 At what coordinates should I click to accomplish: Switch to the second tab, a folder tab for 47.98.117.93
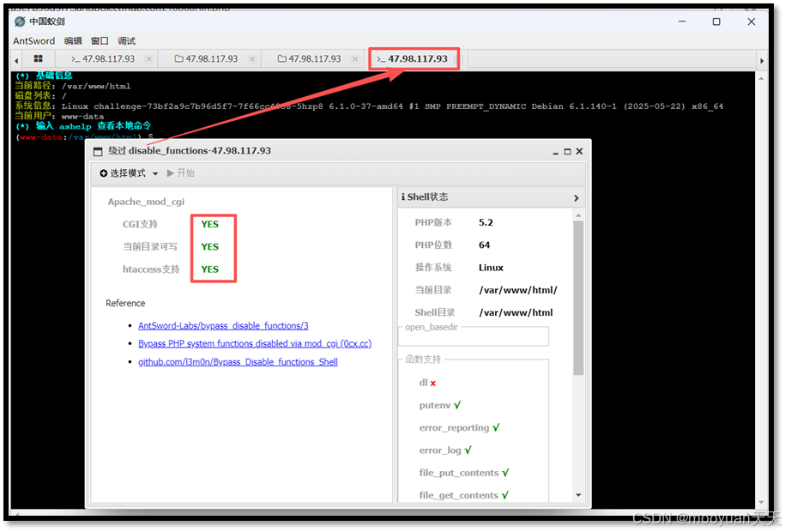coord(206,59)
